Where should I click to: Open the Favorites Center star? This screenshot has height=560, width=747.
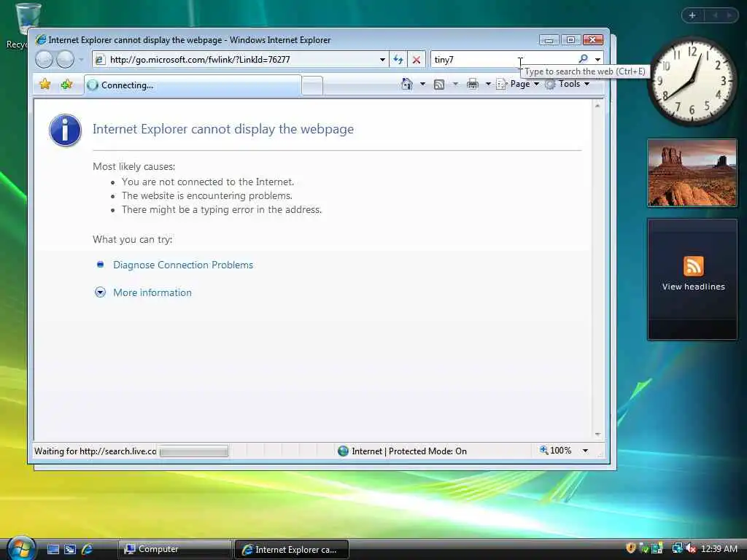45,85
